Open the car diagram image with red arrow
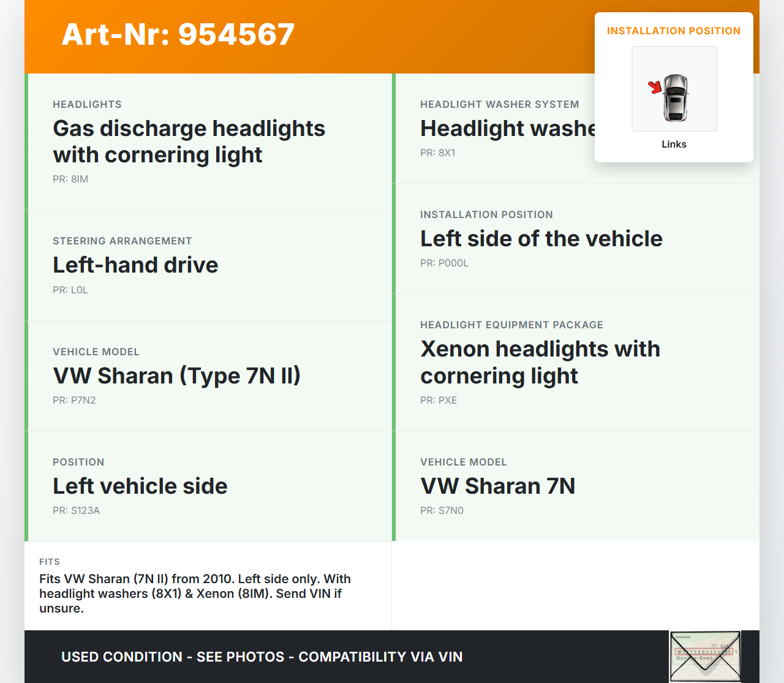Screen dimensions: 784x683 point(674,89)
